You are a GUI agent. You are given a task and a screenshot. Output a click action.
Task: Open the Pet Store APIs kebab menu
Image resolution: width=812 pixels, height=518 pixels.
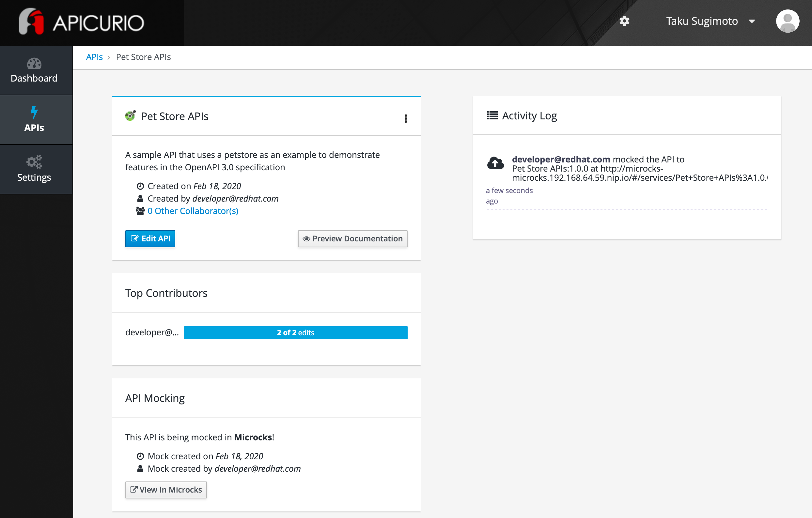coord(406,118)
